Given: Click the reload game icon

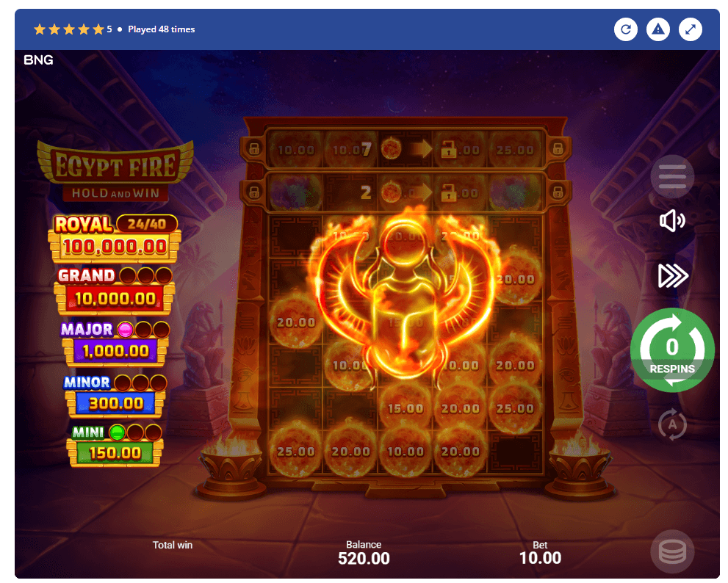Looking at the screenshot, I should pos(625,29).
